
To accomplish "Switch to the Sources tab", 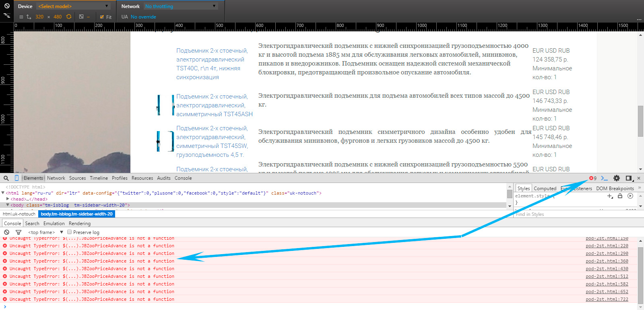I will [x=77, y=178].
